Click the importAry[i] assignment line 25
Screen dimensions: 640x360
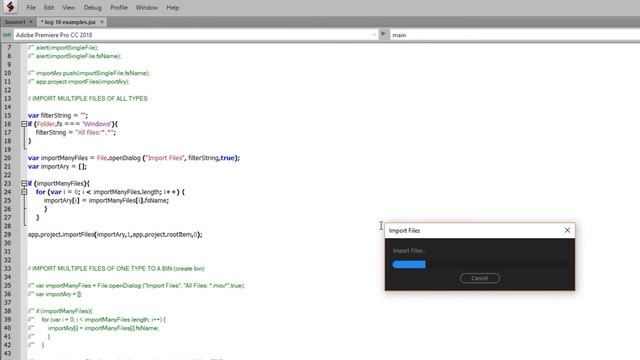click(x=106, y=200)
